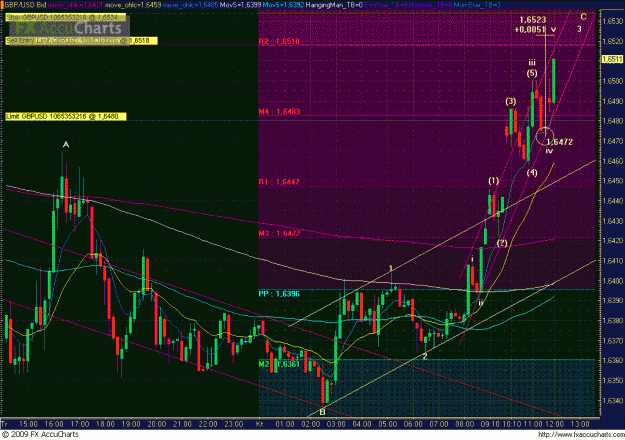Select the wave label (5)

tap(532, 73)
